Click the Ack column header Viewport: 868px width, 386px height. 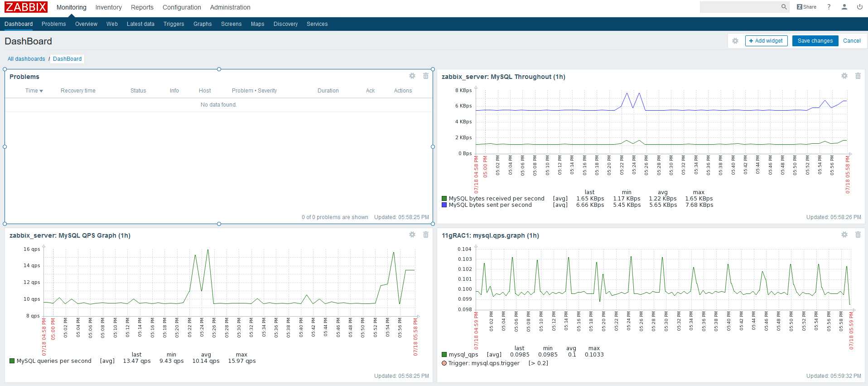click(x=370, y=91)
